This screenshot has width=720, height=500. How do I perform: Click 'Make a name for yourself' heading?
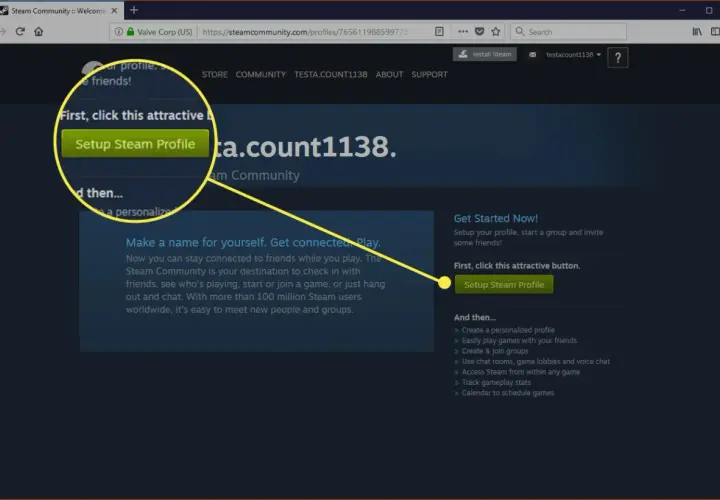[x=253, y=242]
